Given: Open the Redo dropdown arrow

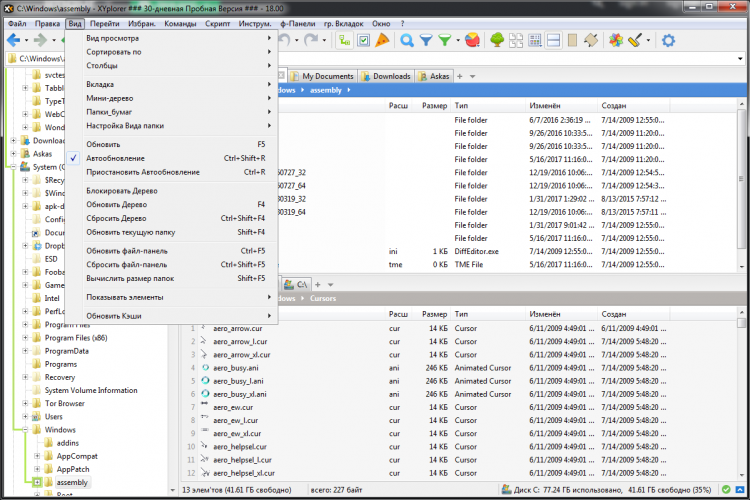Looking at the screenshot, I should (x=324, y=41).
